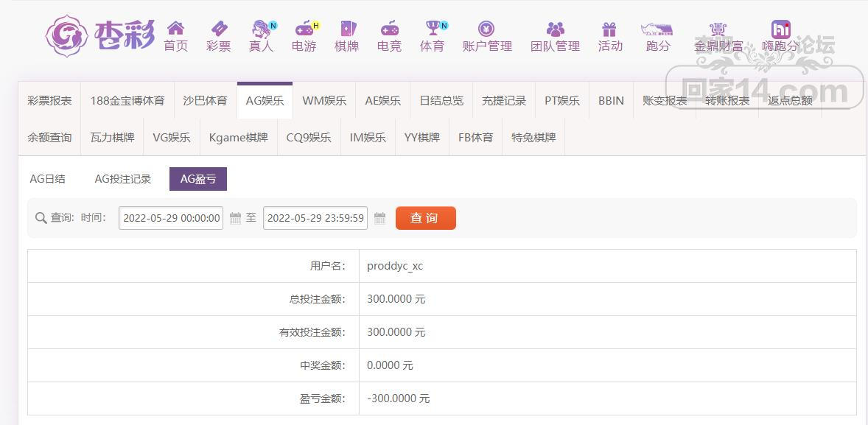Select the 真人 live casino icon

point(261,29)
